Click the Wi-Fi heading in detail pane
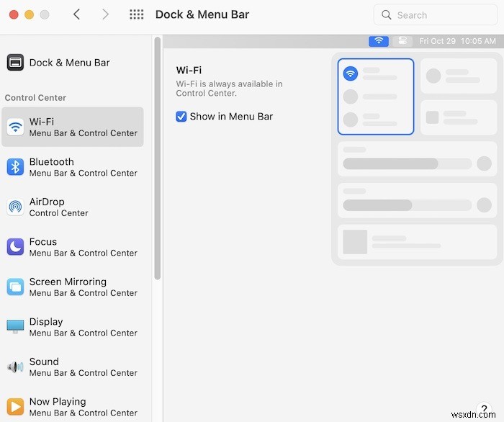 click(x=189, y=70)
